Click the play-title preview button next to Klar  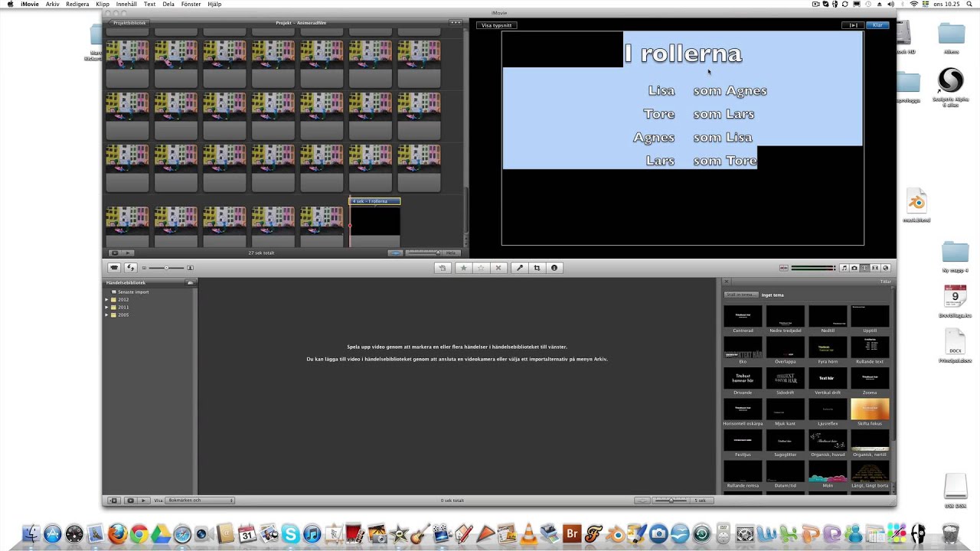(x=853, y=25)
